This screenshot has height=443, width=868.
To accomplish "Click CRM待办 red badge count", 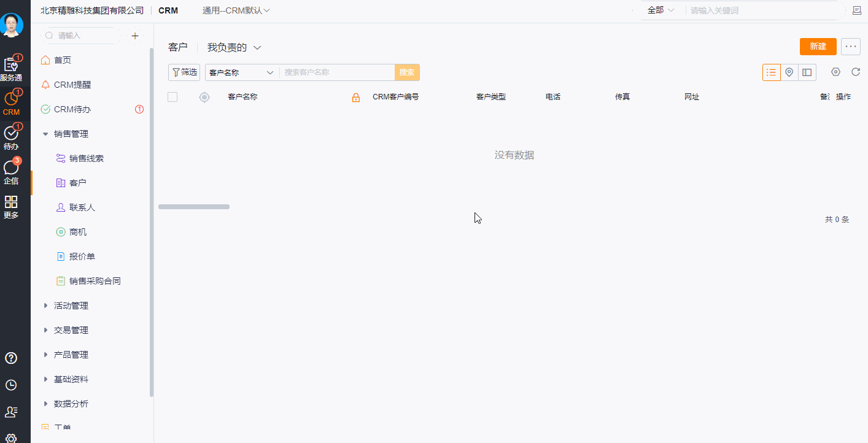I will [139, 109].
